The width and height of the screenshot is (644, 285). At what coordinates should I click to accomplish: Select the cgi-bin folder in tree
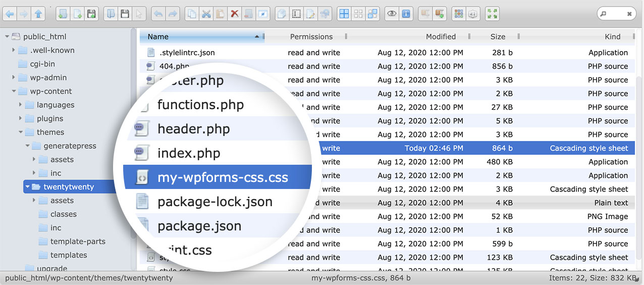click(x=42, y=64)
